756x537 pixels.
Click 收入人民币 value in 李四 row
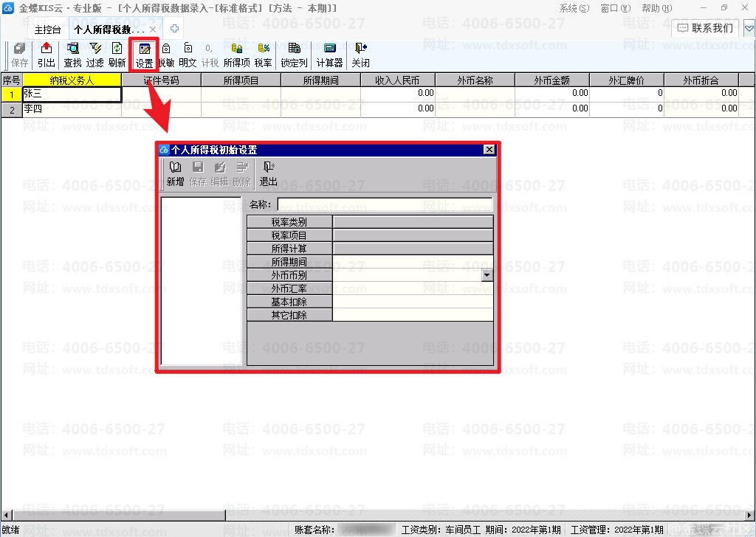[398, 109]
